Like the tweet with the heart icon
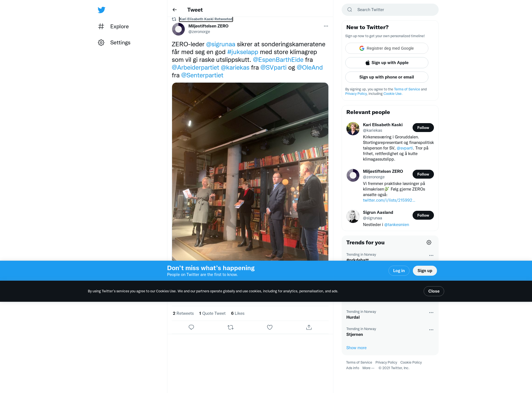532x393 pixels. [270, 327]
